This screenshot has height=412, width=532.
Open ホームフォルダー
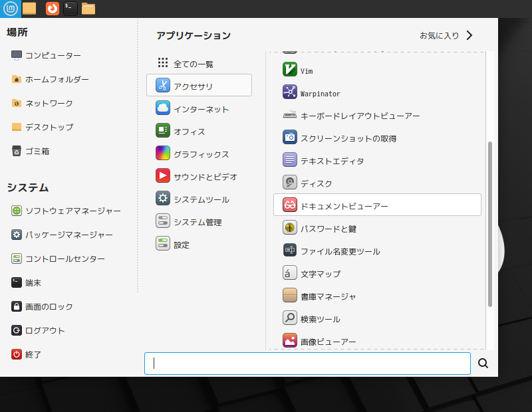(x=50, y=79)
